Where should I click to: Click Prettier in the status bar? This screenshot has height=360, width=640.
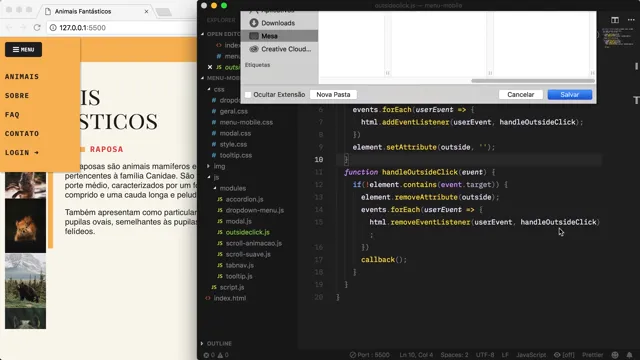[592, 355]
